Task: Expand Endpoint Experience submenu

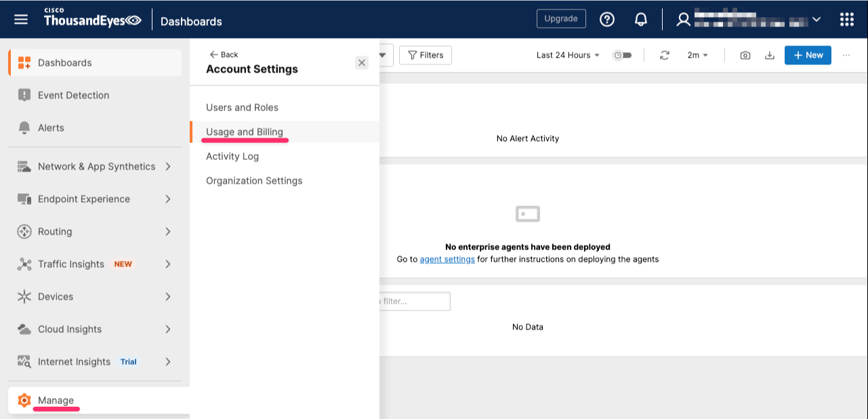Action: click(x=168, y=199)
